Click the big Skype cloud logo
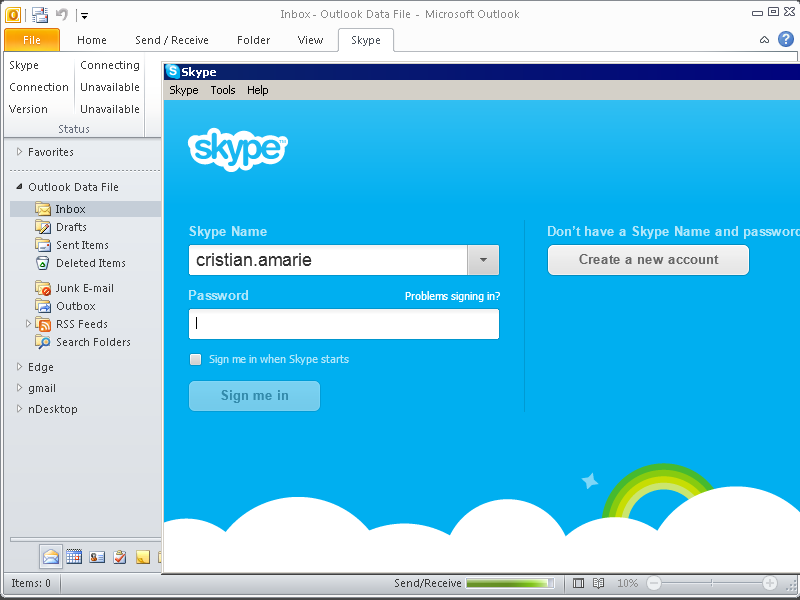 pos(238,148)
